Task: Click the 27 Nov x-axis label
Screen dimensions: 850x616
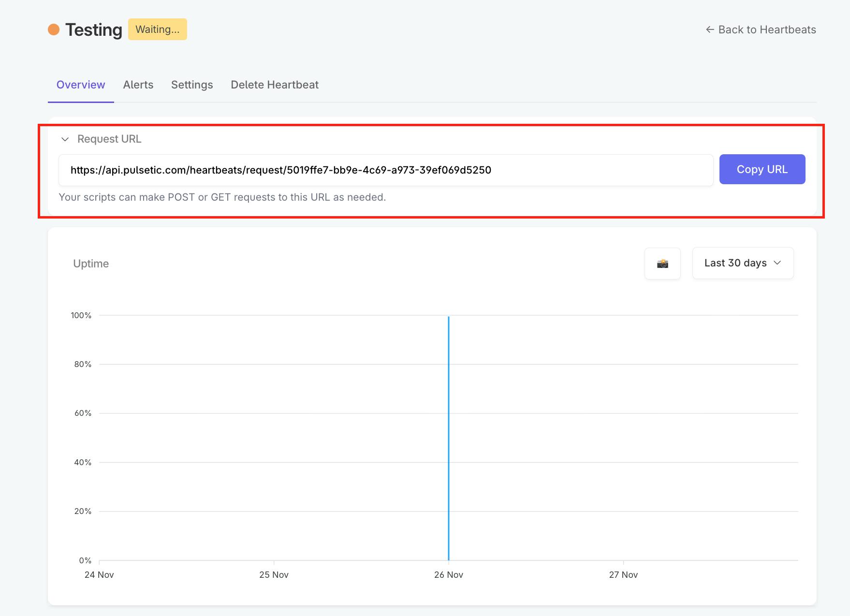Action: coord(623,575)
